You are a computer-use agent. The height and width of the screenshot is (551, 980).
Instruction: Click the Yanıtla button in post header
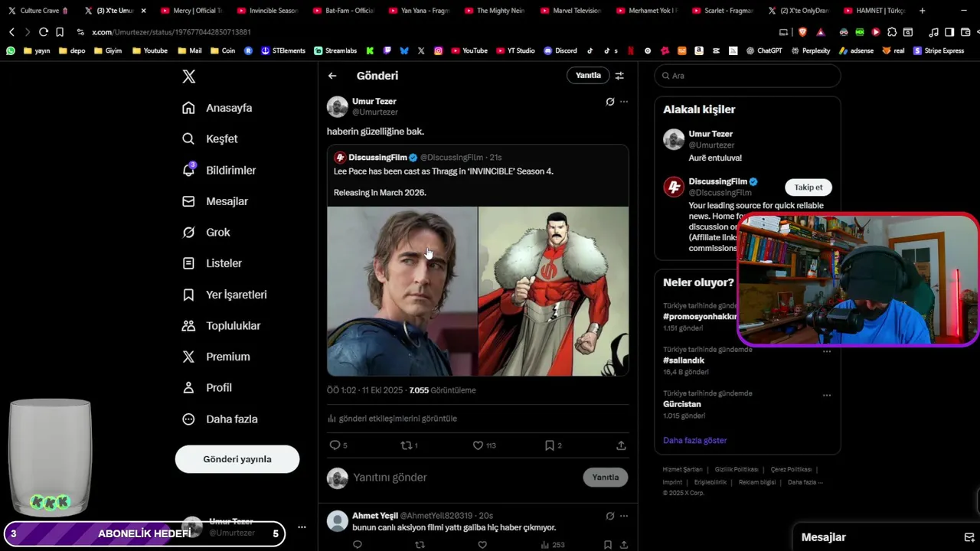pyautogui.click(x=588, y=75)
